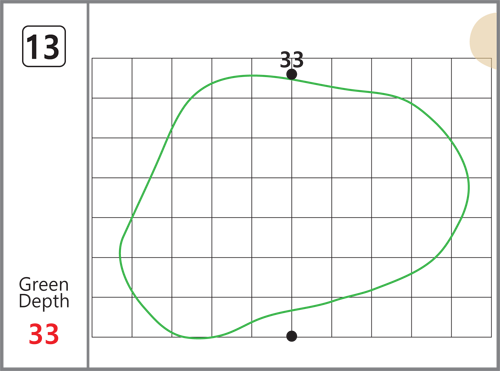Click the vertical gray divider between the panels
The height and width of the screenshot is (371, 500).
point(88,185)
